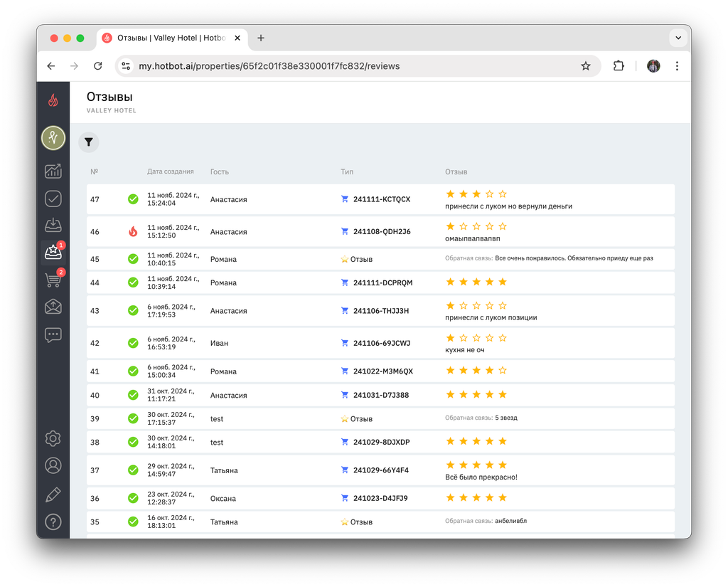
Task: Select review text 'принесли с луком позиции'
Action: [x=491, y=317]
